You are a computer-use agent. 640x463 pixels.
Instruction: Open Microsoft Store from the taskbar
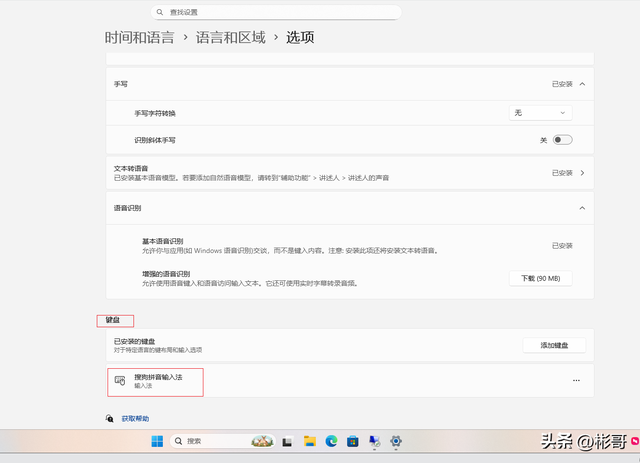point(352,441)
